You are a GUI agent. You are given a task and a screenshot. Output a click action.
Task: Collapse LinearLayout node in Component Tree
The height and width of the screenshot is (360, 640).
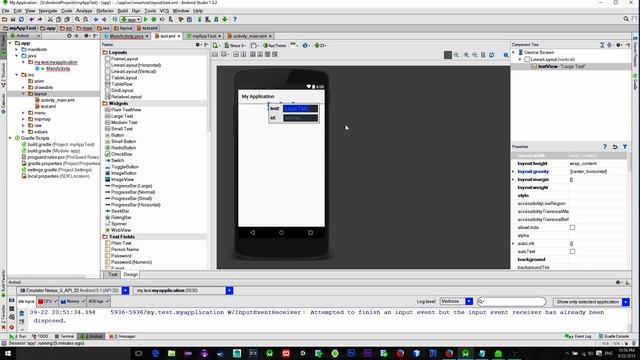point(520,59)
